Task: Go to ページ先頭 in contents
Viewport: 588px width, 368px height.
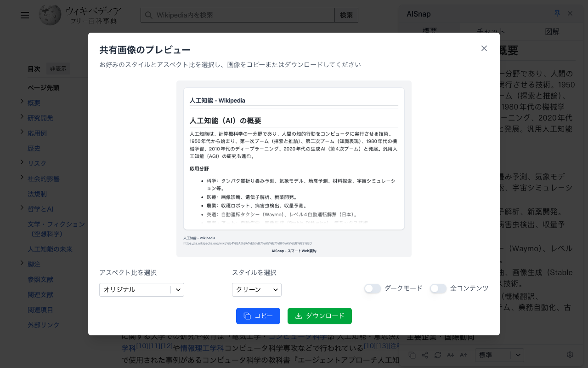Action: pyautogui.click(x=44, y=88)
